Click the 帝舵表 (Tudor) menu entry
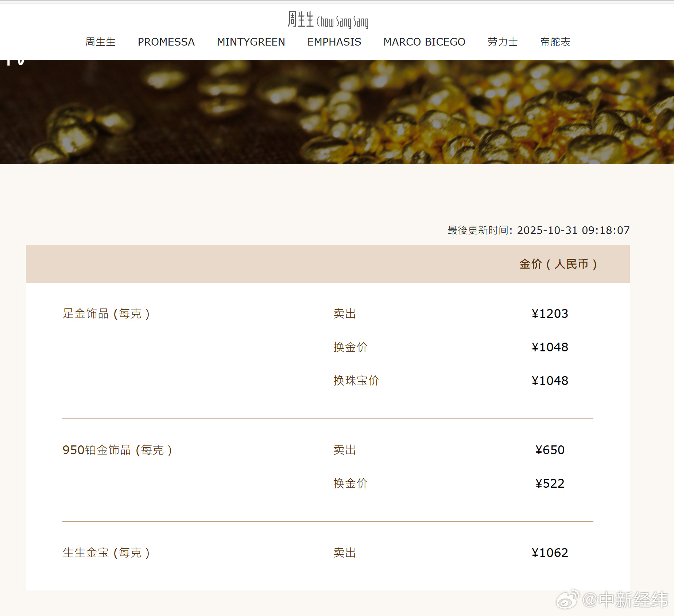 tap(555, 42)
